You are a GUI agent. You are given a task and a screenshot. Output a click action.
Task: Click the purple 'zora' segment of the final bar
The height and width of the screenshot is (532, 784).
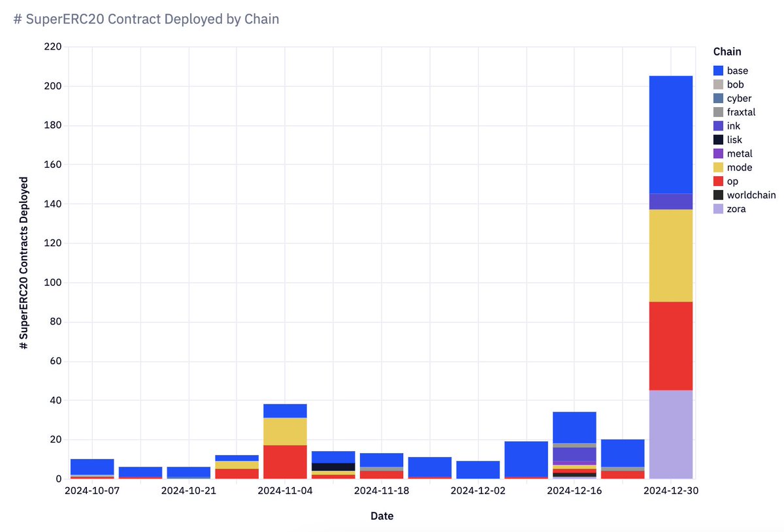coord(670,434)
